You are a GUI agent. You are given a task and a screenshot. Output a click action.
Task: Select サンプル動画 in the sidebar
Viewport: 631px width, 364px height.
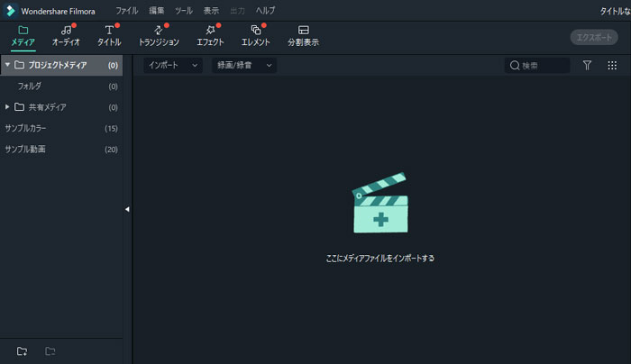(x=61, y=150)
